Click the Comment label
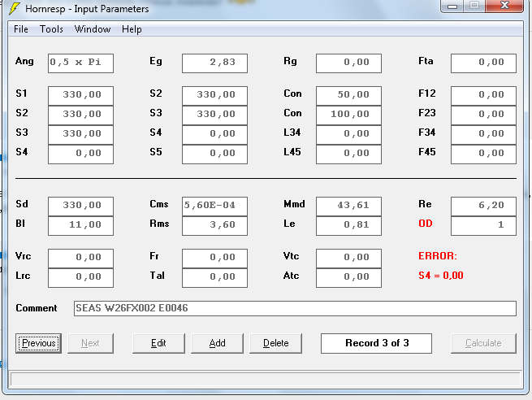The width and height of the screenshot is (532, 400). (37, 308)
